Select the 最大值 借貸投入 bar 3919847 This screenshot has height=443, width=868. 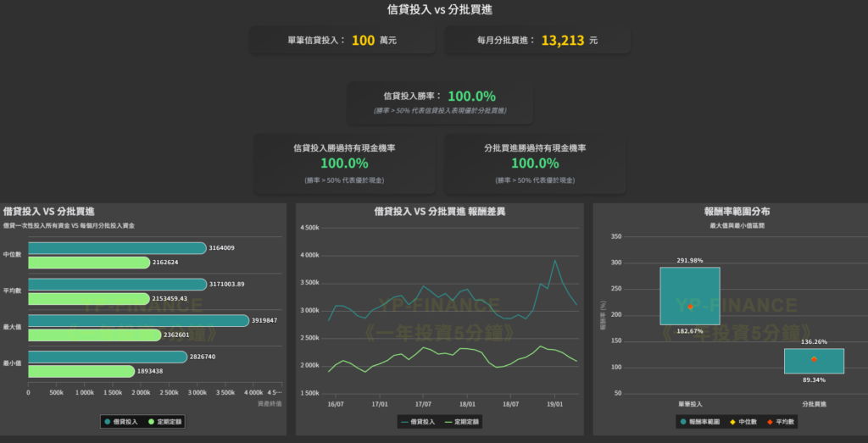click(138, 320)
